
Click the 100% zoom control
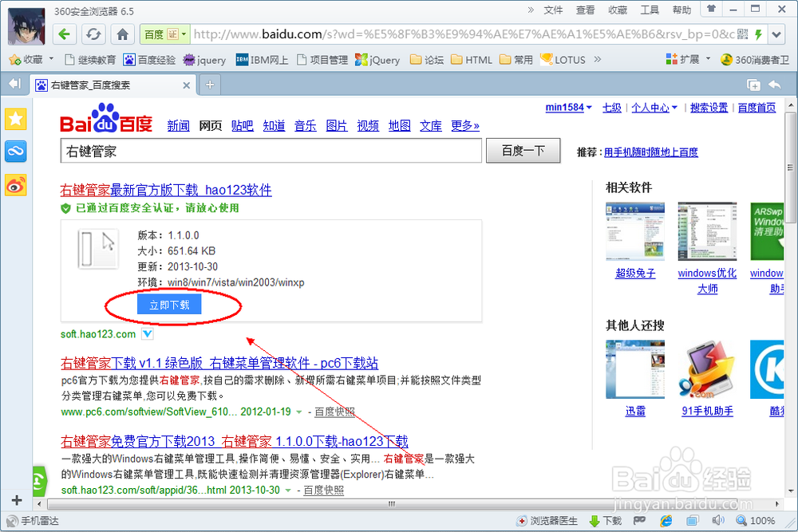pyautogui.click(x=756, y=521)
